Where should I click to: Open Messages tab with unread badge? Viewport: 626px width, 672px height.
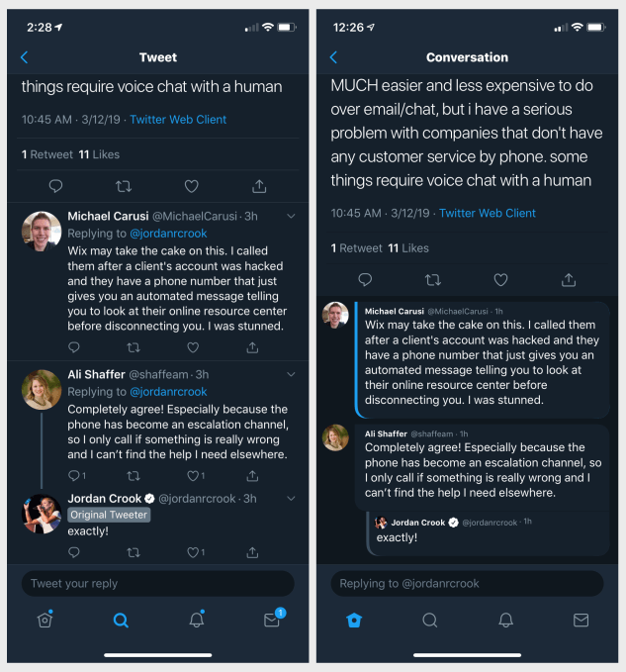(272, 621)
